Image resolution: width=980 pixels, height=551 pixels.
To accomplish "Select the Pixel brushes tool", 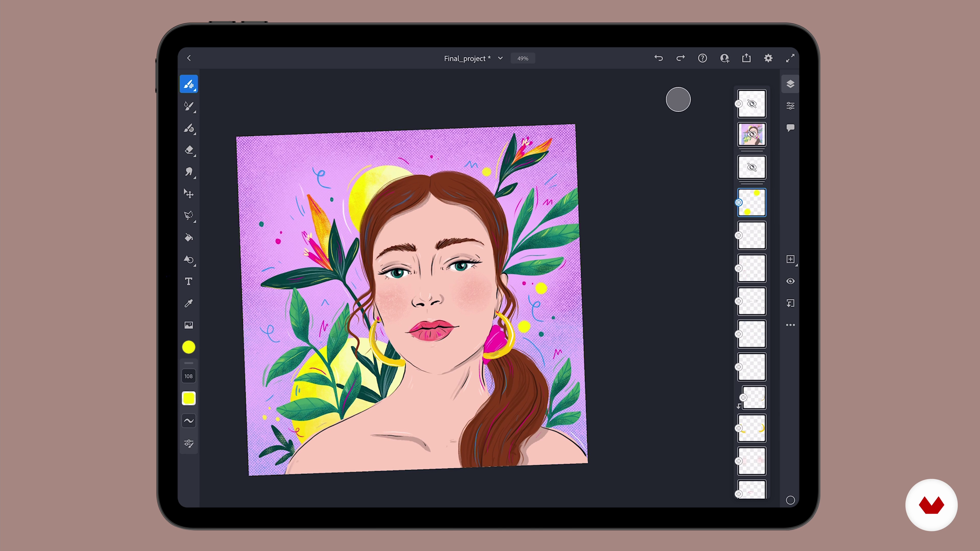I will click(189, 84).
